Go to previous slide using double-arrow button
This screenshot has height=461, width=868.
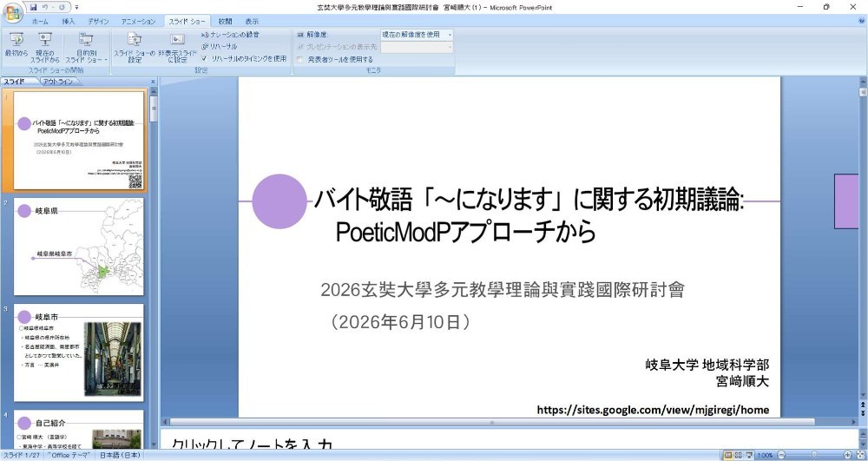tap(863, 405)
